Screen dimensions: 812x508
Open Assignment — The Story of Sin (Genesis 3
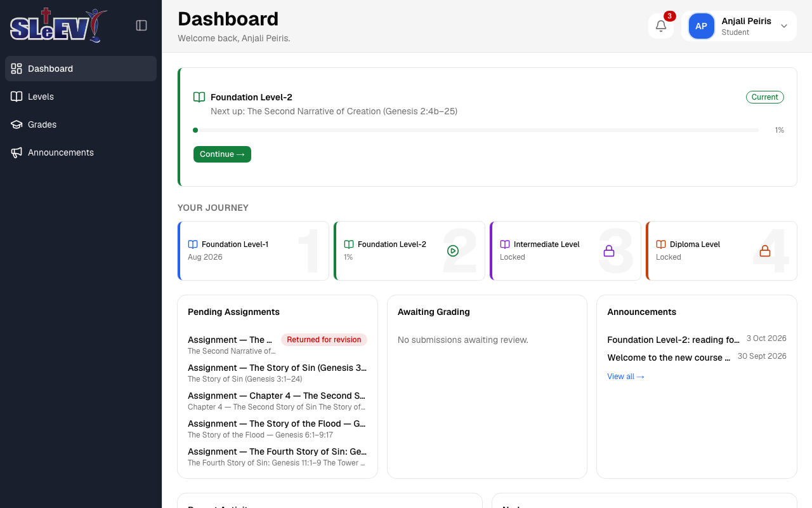tap(277, 368)
